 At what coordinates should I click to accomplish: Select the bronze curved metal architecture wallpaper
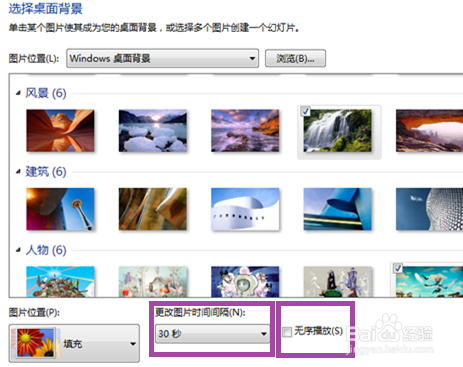click(x=153, y=209)
